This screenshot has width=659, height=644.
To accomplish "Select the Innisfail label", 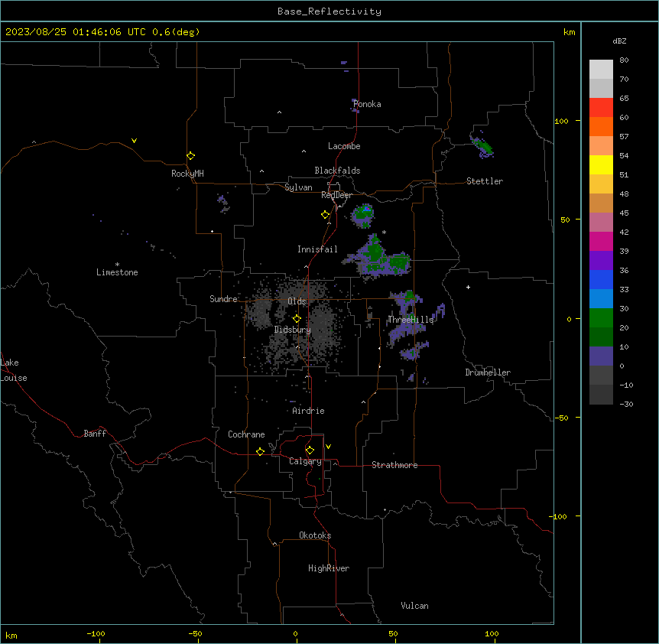I will point(317,249).
